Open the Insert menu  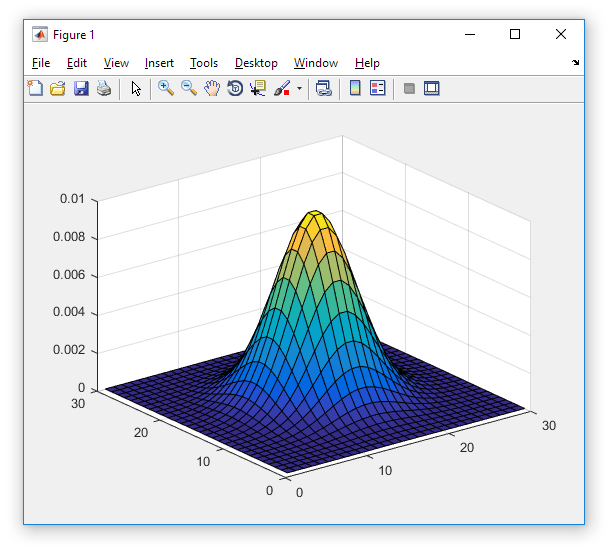[159, 63]
